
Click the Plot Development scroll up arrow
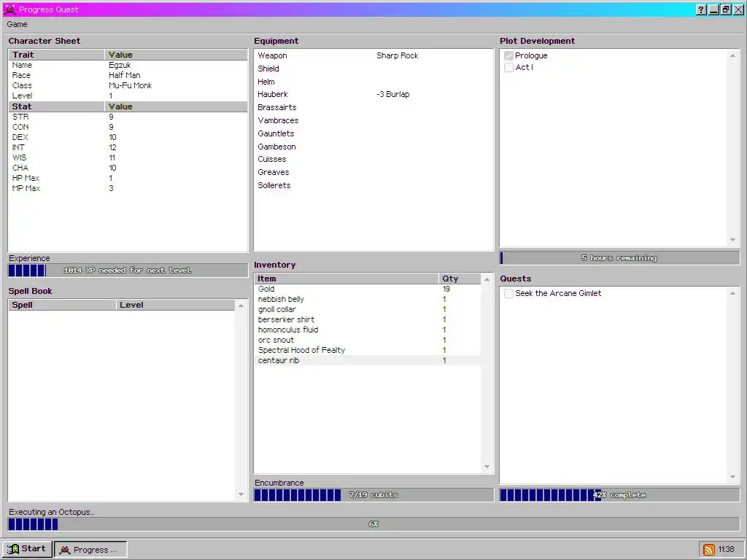point(732,55)
